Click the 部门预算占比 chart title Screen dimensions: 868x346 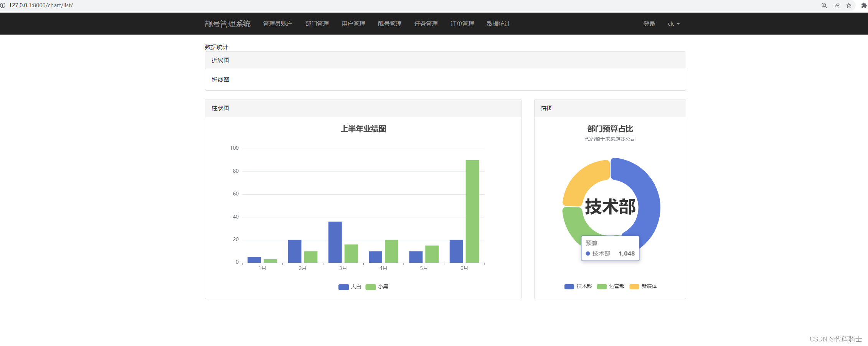point(610,129)
